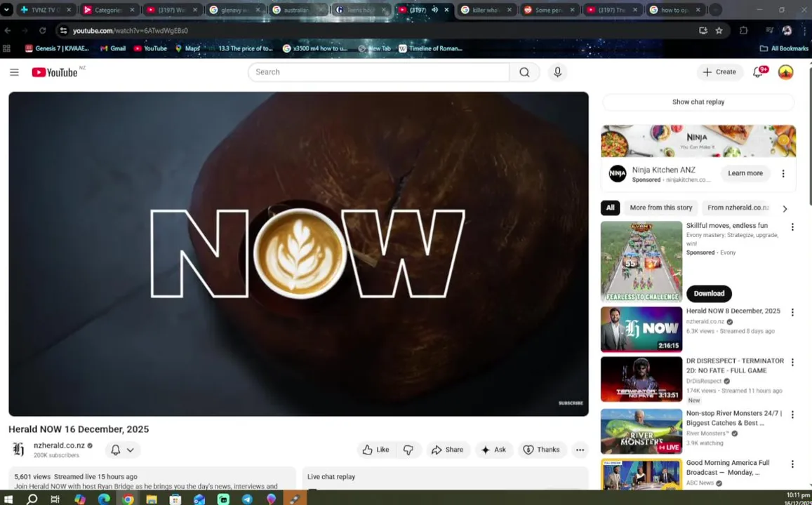Open Telegram from the taskbar

coord(248,499)
